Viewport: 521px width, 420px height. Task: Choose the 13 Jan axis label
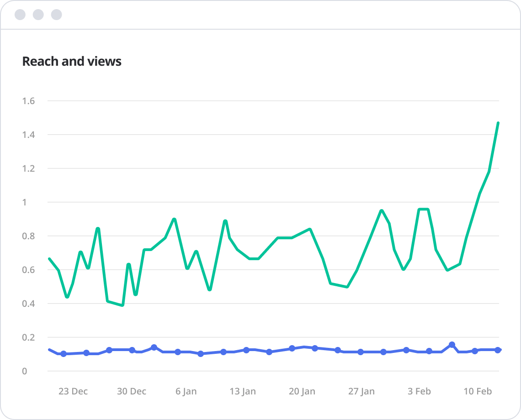tap(243, 391)
